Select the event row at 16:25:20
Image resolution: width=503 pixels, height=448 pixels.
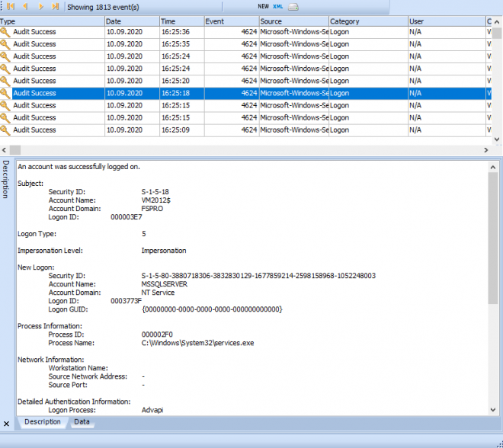click(245, 81)
